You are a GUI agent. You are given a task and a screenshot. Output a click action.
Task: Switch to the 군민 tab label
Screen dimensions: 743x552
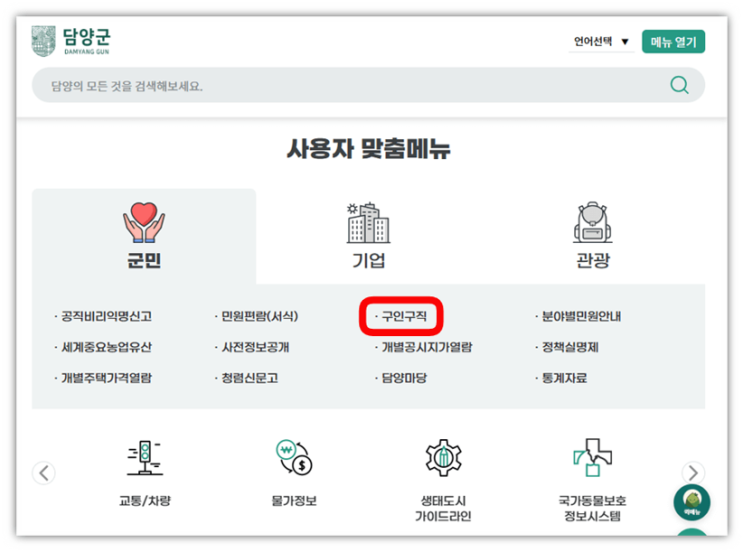tap(144, 261)
